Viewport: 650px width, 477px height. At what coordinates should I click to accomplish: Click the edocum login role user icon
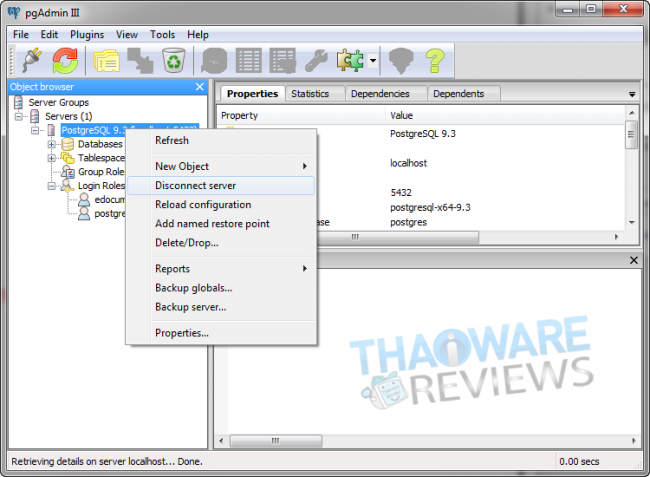coord(84,200)
